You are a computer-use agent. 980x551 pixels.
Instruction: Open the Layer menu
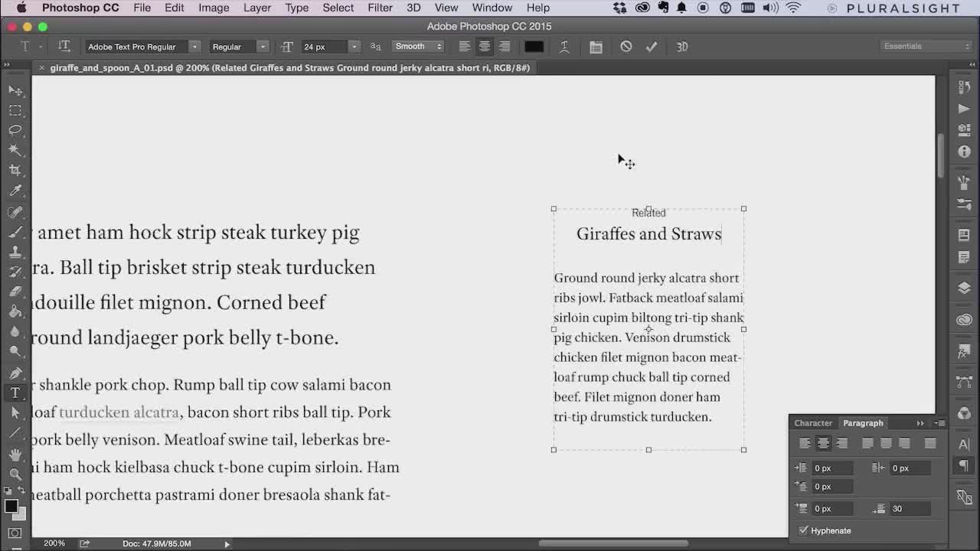(x=257, y=8)
